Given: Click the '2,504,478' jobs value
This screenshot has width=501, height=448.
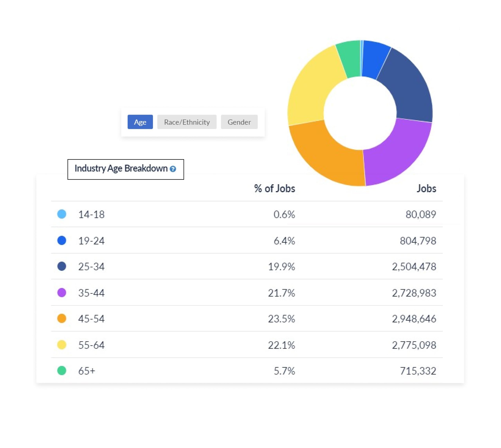Looking at the screenshot, I should pyautogui.click(x=414, y=267).
